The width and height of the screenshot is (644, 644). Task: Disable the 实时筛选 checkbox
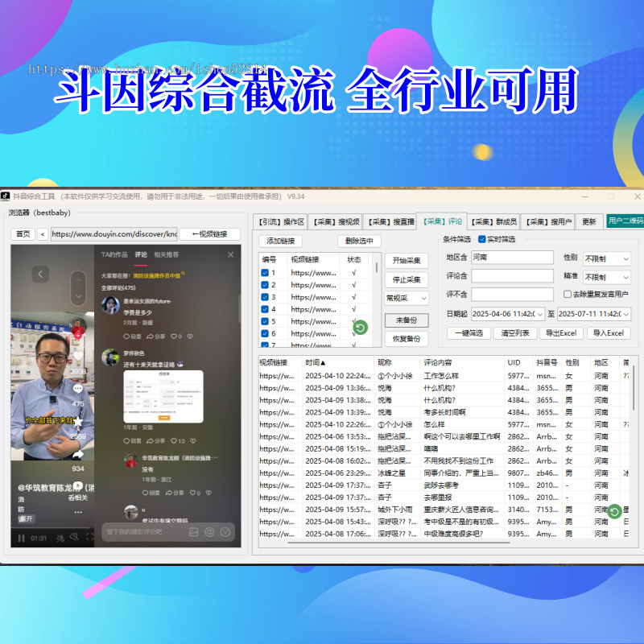(481, 239)
